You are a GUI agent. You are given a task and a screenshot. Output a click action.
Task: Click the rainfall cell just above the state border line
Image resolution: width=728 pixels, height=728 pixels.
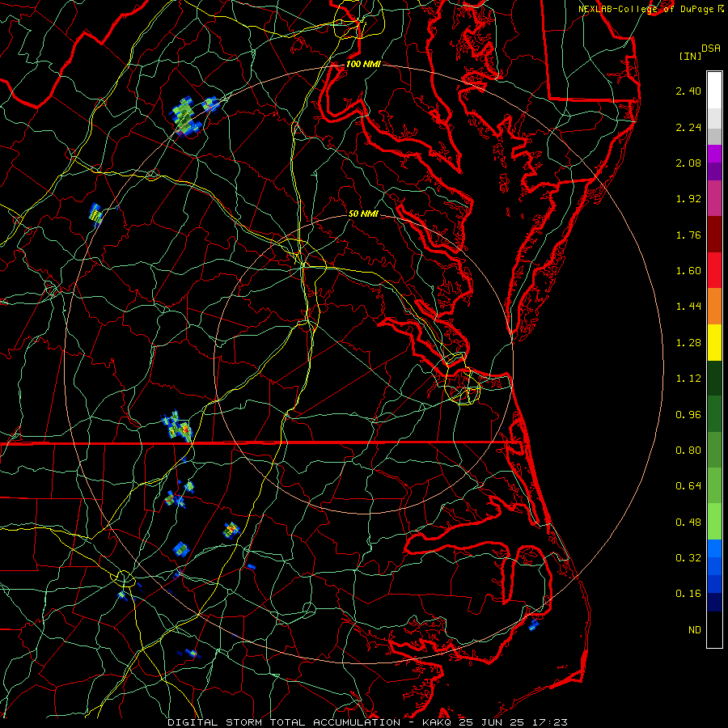click(177, 426)
